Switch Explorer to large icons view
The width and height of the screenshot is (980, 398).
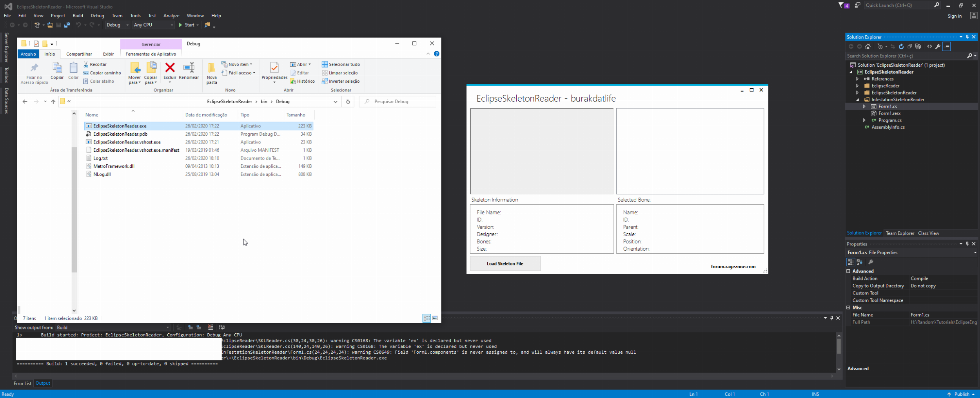pyautogui.click(x=435, y=318)
